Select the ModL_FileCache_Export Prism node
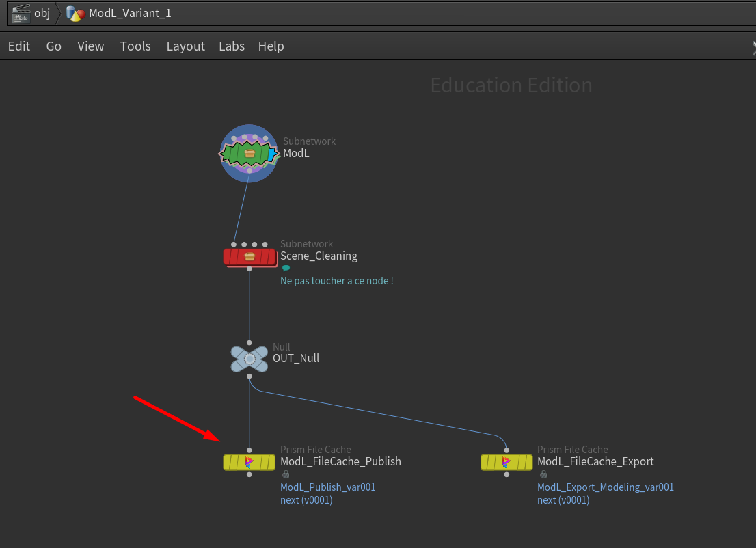The height and width of the screenshot is (548, 756). click(x=507, y=463)
